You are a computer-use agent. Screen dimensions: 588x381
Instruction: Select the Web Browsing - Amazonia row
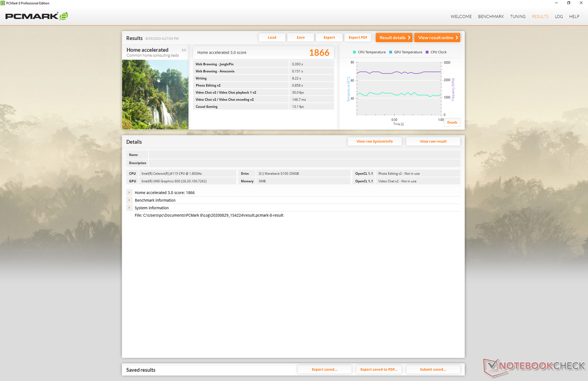pos(263,71)
